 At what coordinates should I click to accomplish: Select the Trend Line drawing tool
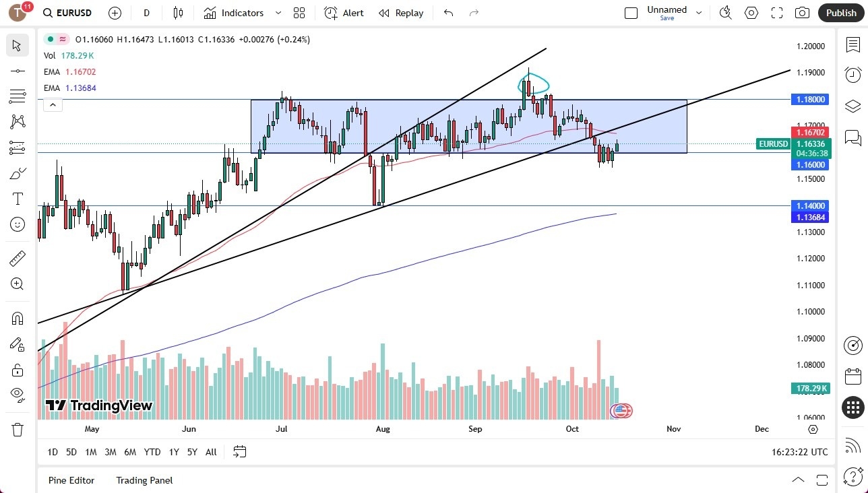tap(17, 71)
